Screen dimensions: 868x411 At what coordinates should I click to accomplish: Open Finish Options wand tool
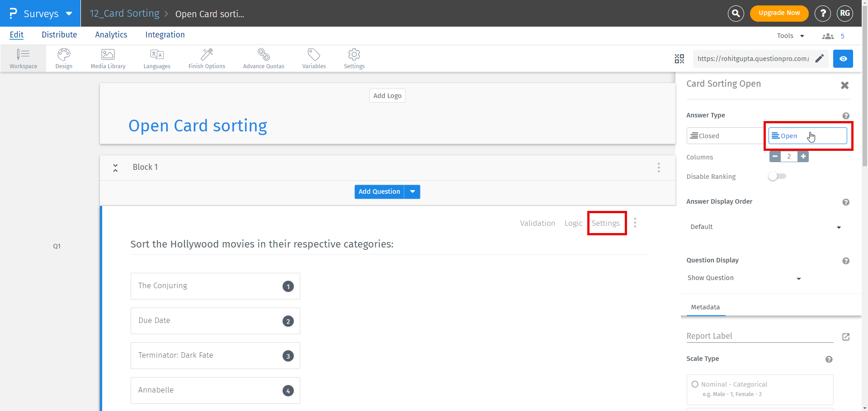207,59
